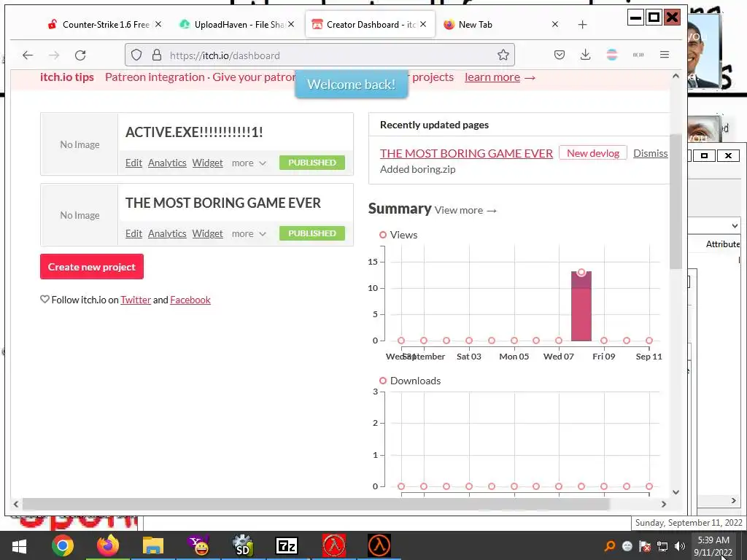747x560 pixels.
Task: Open the taskbar clock showing 5:39 AM
Action: point(713,546)
